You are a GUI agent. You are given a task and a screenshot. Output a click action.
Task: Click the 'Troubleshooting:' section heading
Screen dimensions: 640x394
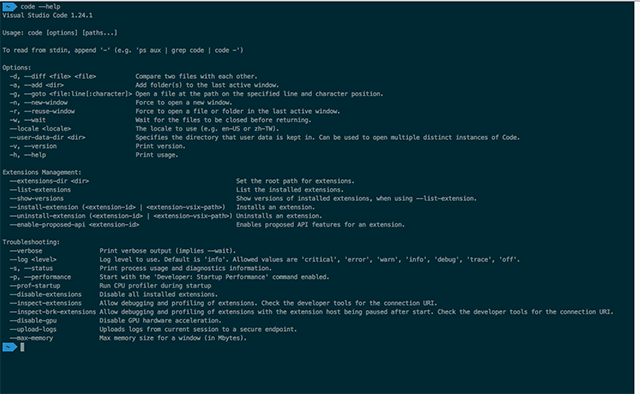[31, 242]
